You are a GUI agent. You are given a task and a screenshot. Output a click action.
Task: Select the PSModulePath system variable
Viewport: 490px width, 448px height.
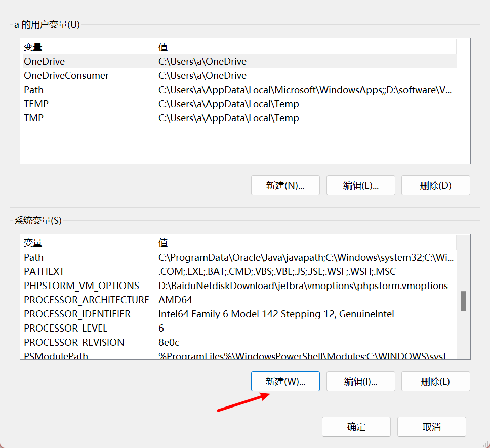pyautogui.click(x=240, y=355)
